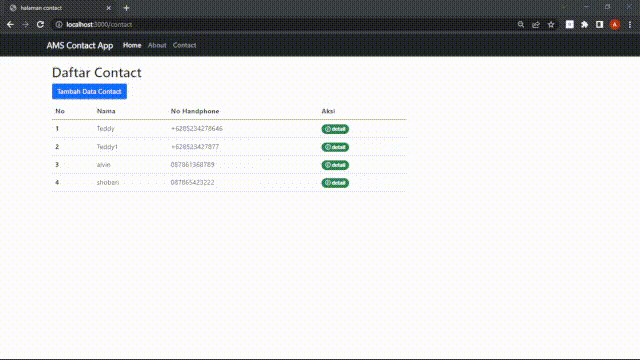Open a new browser tab
Screen dimensions: 640x360
[x=127, y=8]
